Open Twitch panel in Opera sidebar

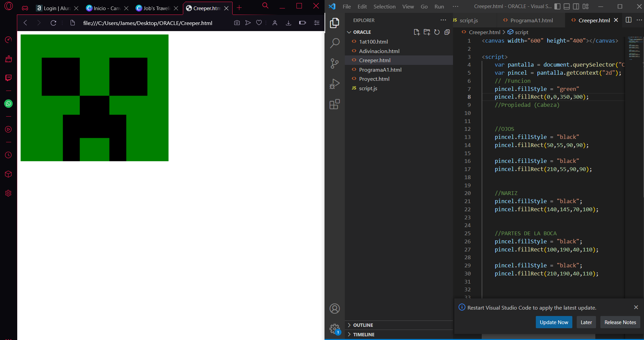coord(8,78)
